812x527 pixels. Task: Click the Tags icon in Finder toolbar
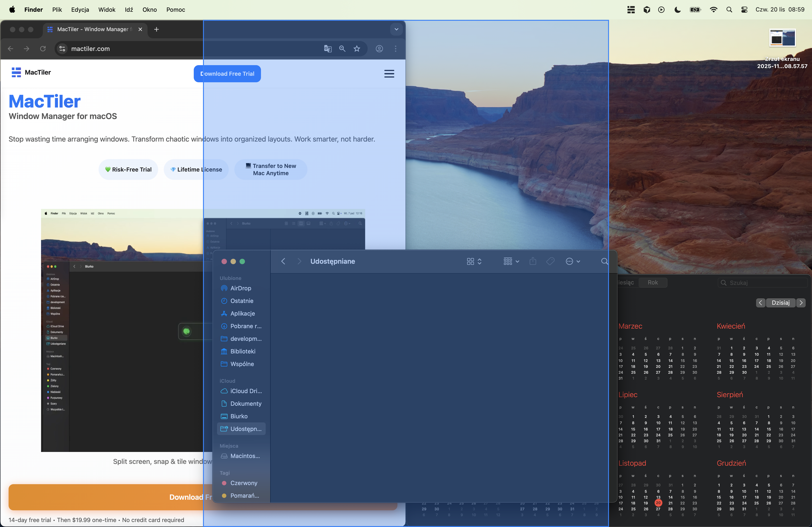(x=550, y=261)
